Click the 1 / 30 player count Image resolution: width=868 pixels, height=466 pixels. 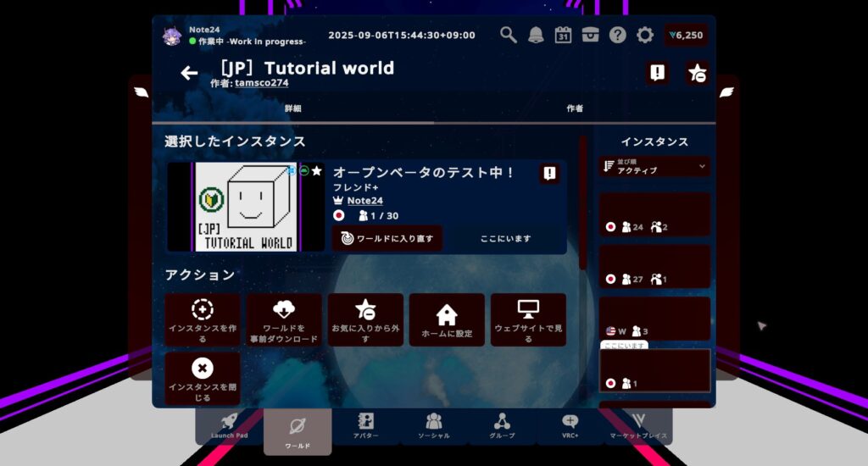tap(379, 216)
